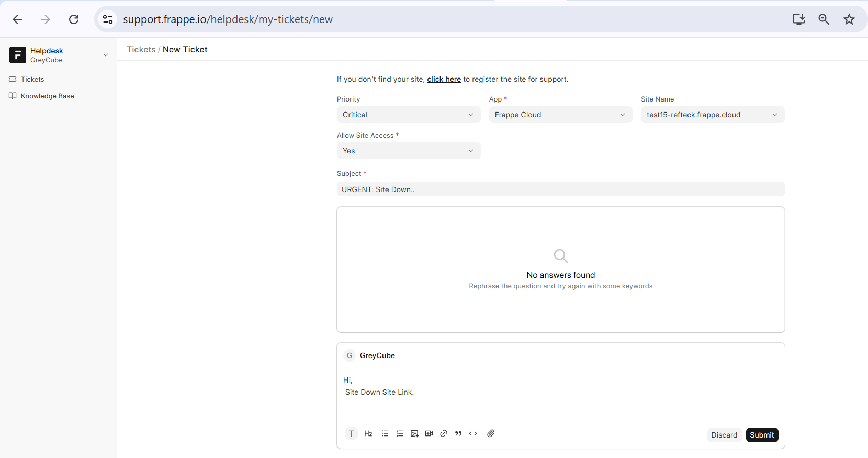Open the Allow Site Access dropdown
Viewport: 868px width, 458px height.
click(408, 151)
